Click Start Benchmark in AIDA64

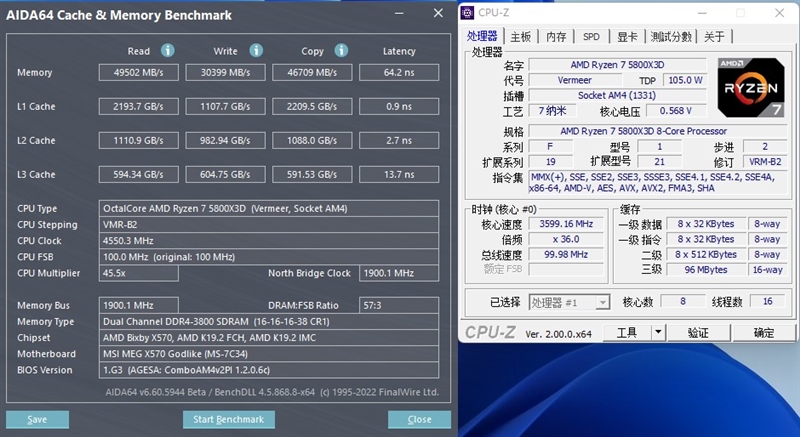[229, 419]
